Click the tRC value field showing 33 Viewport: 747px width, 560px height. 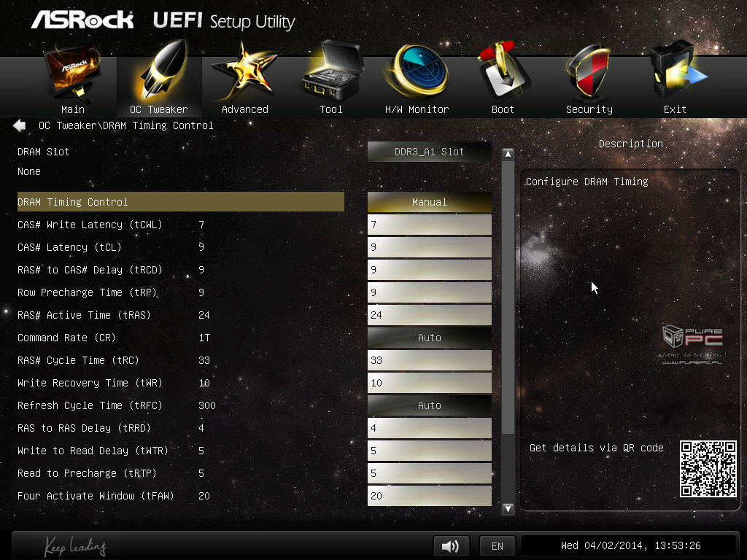click(429, 360)
